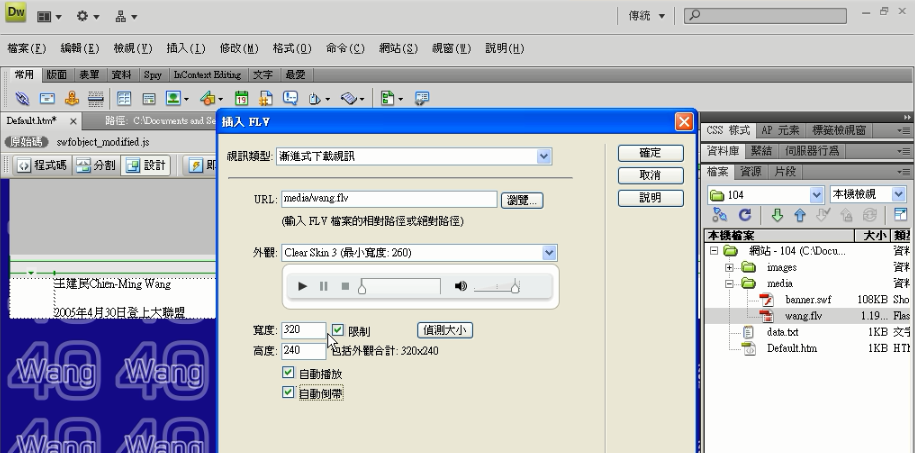The image size is (915, 453).
Task: Click the Check In files icon
Action: pos(846,215)
